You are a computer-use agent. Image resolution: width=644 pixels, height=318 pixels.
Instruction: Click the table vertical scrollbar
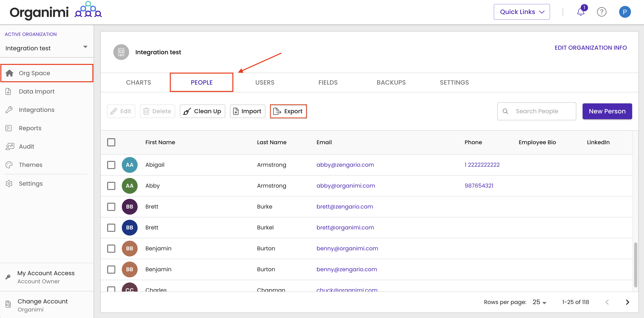click(x=636, y=265)
